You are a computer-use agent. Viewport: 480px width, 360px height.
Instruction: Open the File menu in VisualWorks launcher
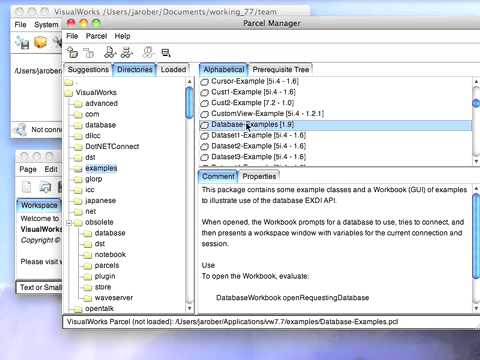(20, 25)
